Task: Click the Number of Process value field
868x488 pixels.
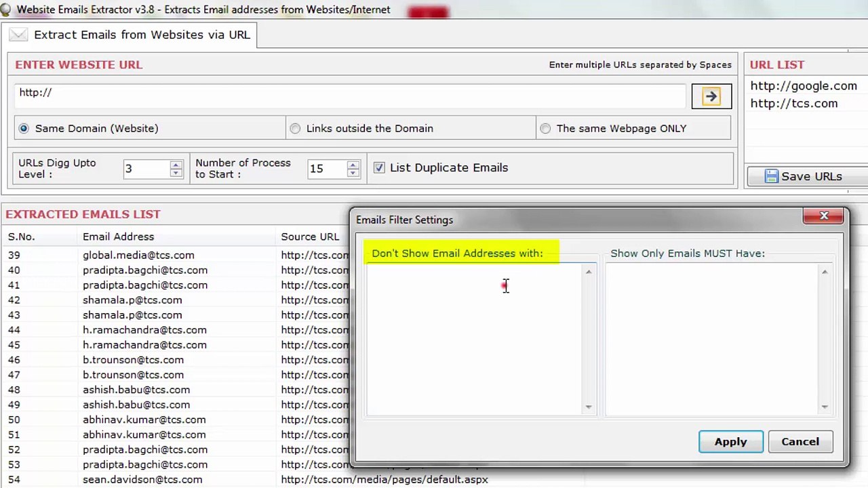Action: [x=327, y=169]
